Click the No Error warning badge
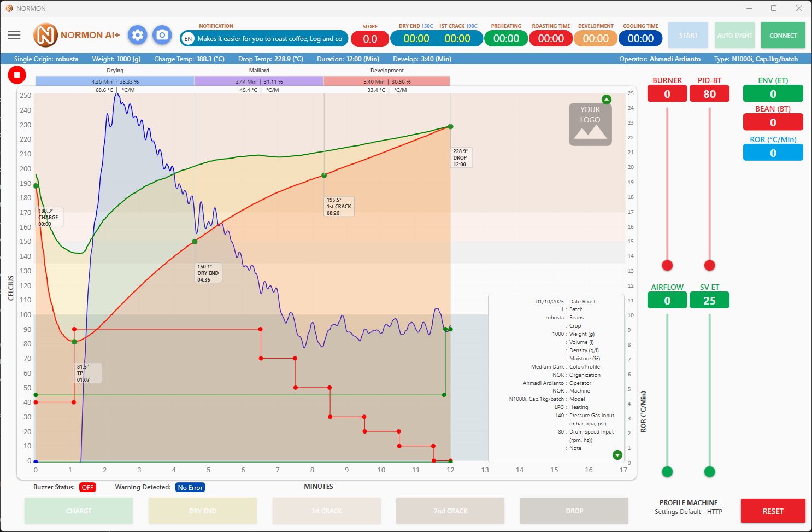 point(190,487)
